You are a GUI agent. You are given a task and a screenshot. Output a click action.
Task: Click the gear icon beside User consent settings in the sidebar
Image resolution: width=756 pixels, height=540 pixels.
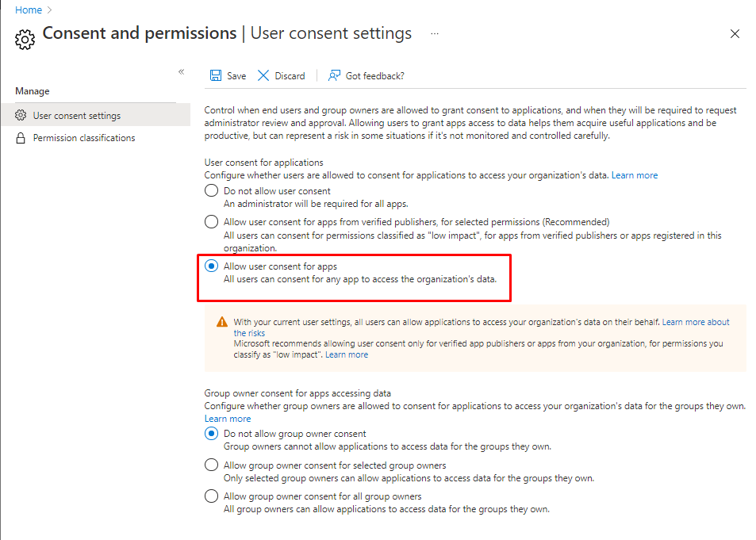click(21, 116)
